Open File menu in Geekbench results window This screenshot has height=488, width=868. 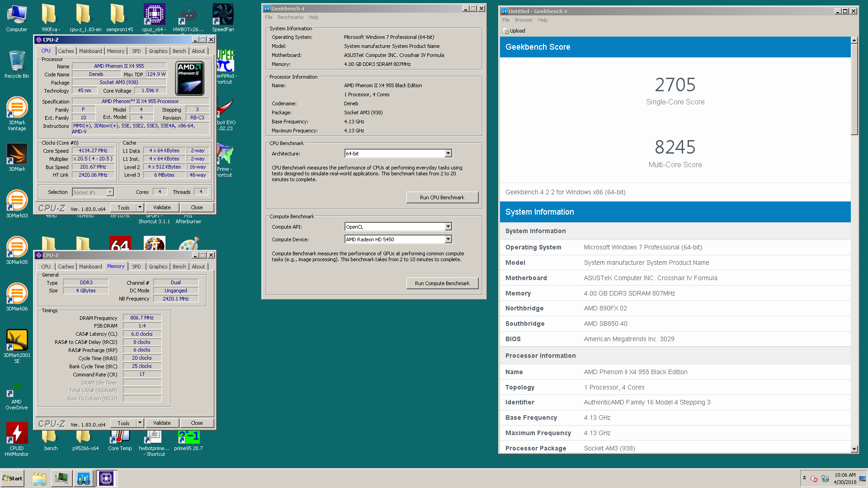click(x=506, y=20)
